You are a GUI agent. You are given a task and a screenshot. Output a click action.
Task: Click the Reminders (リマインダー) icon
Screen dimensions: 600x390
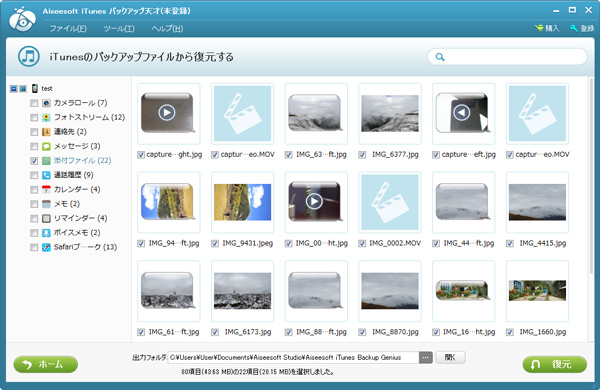[x=46, y=219]
